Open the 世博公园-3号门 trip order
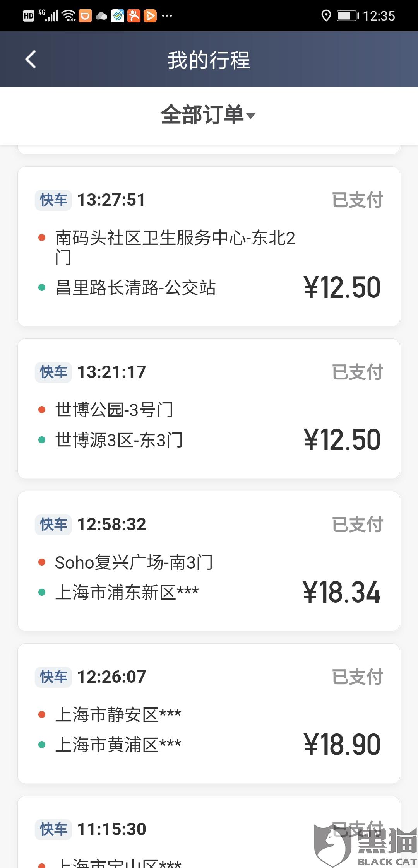The width and height of the screenshot is (418, 868). point(209,408)
